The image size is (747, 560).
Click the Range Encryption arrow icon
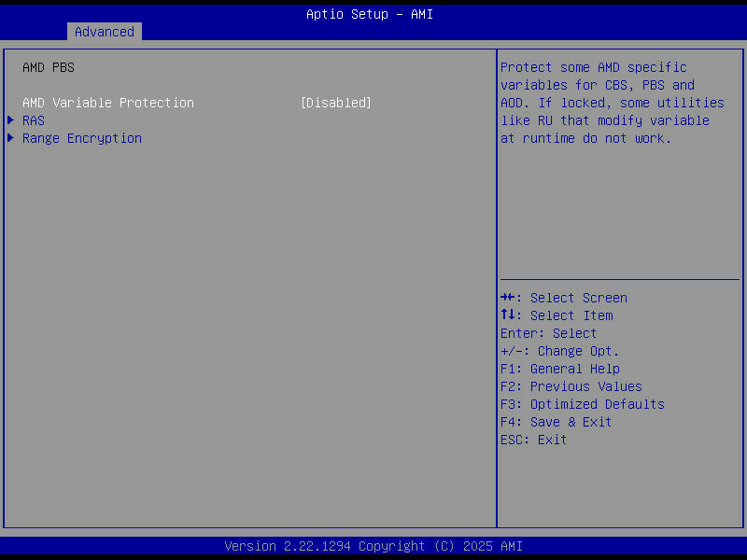coord(10,138)
